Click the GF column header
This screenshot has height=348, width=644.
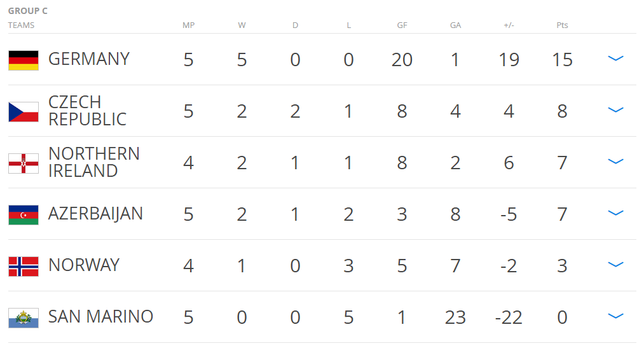pos(402,25)
